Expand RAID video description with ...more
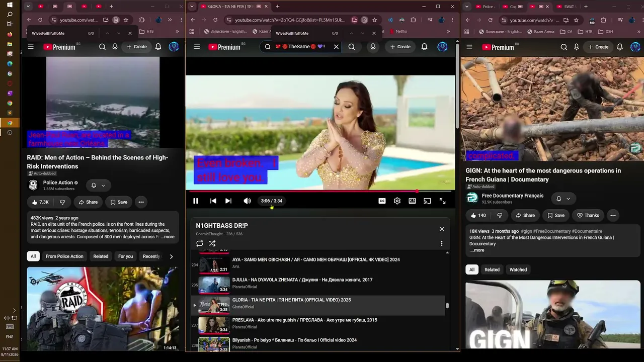Image resolution: width=644 pixels, height=362 pixels. point(168,237)
